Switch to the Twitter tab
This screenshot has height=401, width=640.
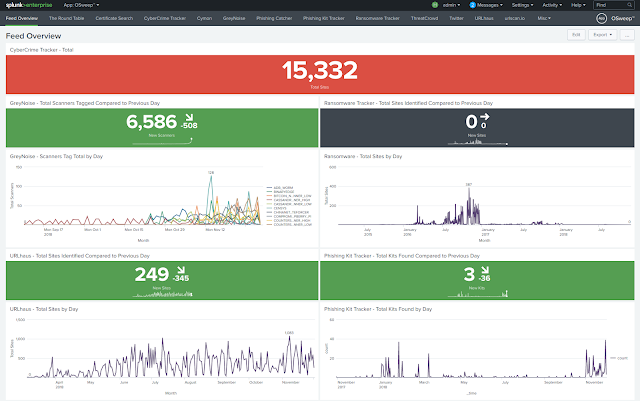pos(456,18)
